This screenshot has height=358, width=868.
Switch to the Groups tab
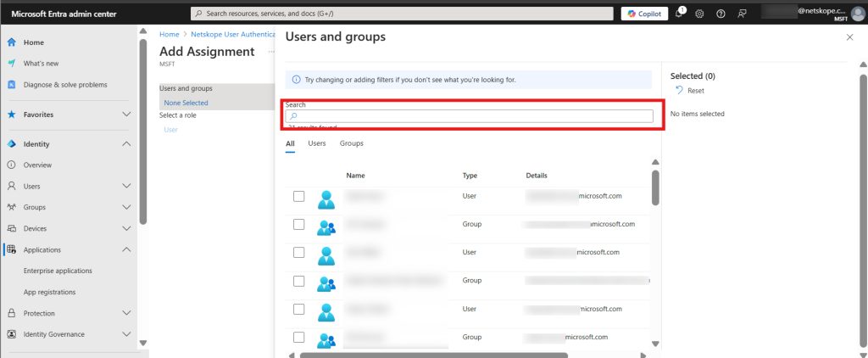click(352, 143)
